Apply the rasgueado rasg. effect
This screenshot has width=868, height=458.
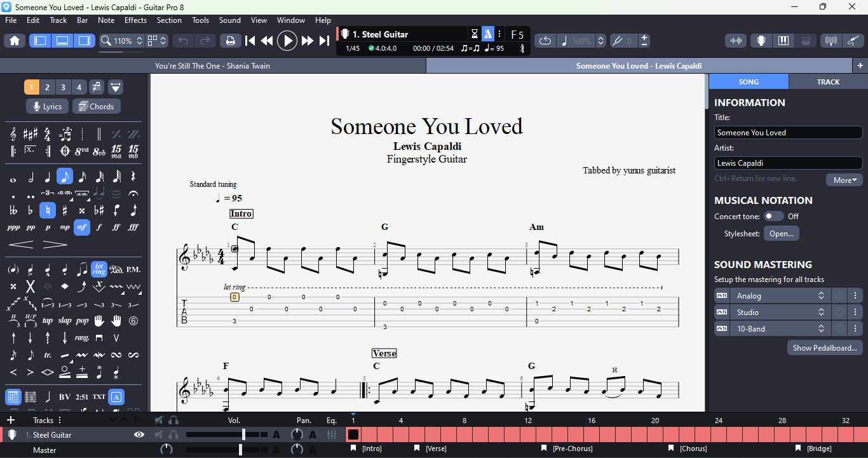pos(82,338)
